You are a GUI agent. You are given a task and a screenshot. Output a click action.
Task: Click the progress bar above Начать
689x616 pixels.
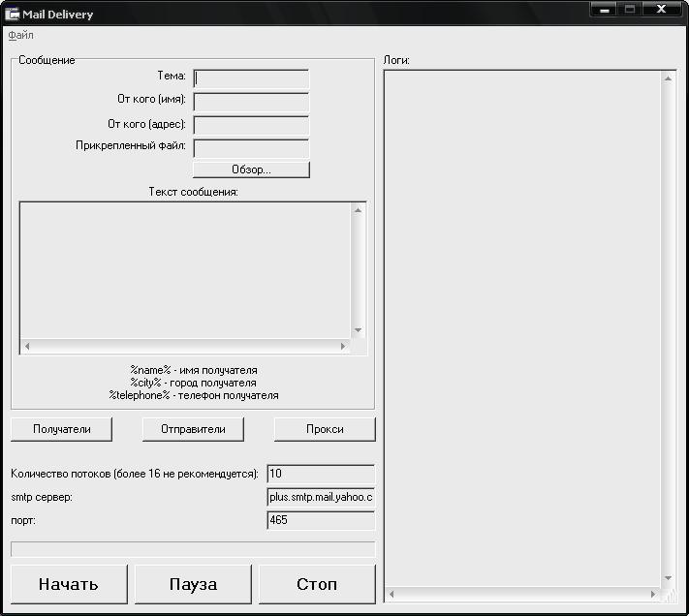[192, 549]
